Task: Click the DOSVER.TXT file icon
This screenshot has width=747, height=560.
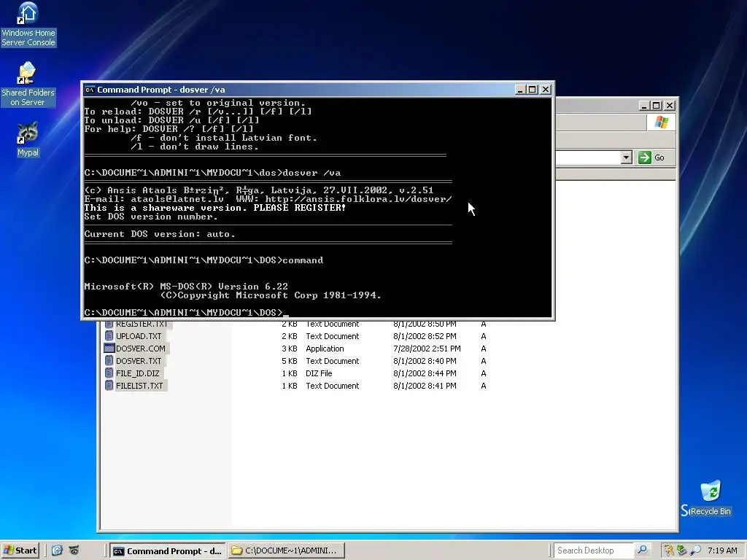Action: click(109, 361)
